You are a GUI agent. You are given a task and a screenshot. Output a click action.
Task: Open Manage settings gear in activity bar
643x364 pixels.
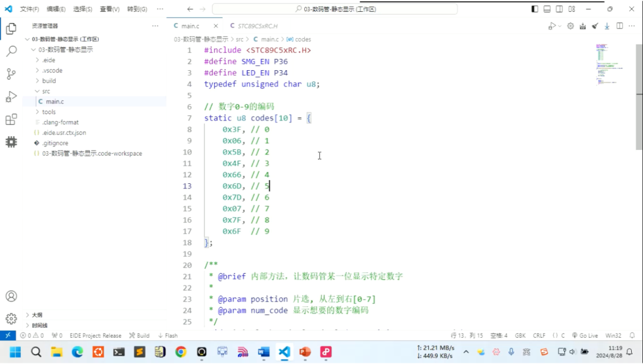point(11,319)
